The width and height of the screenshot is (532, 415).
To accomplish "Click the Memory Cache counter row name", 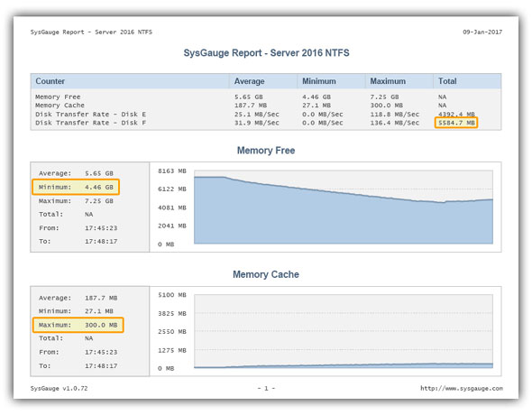I will [60, 106].
